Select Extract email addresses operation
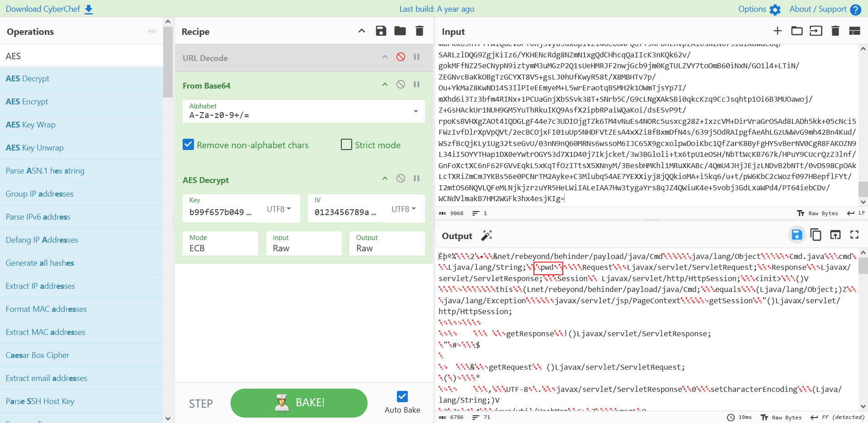Viewport: 868px width, 423px height. (81, 378)
